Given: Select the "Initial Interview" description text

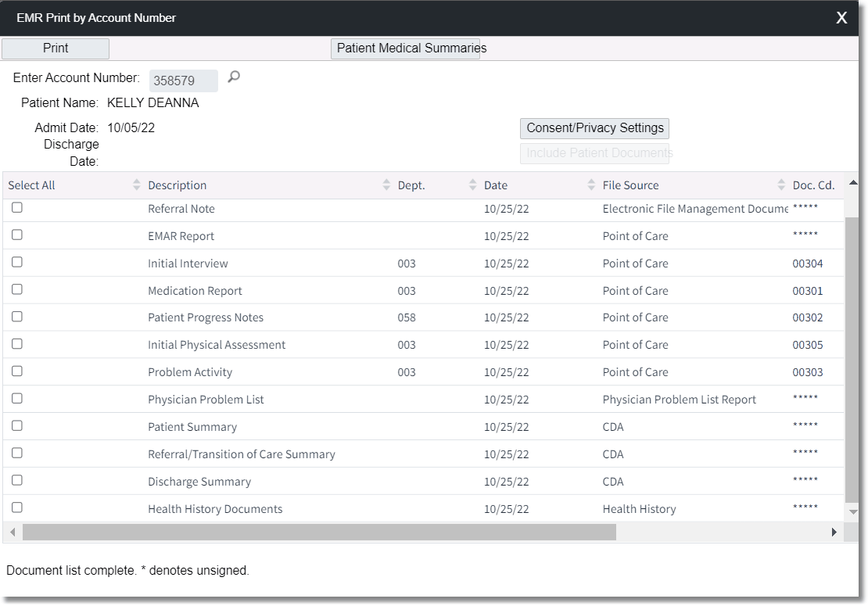Looking at the screenshot, I should (x=188, y=264).
